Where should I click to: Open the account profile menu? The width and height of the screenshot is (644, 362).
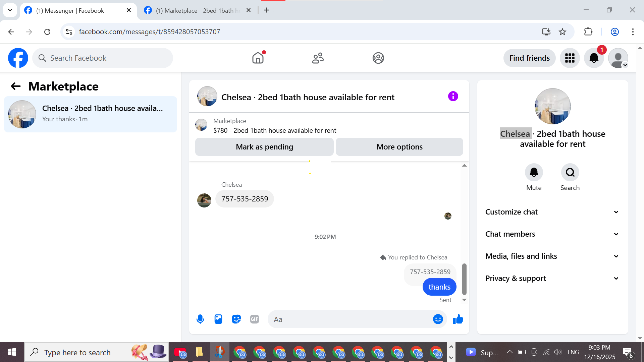pyautogui.click(x=618, y=58)
